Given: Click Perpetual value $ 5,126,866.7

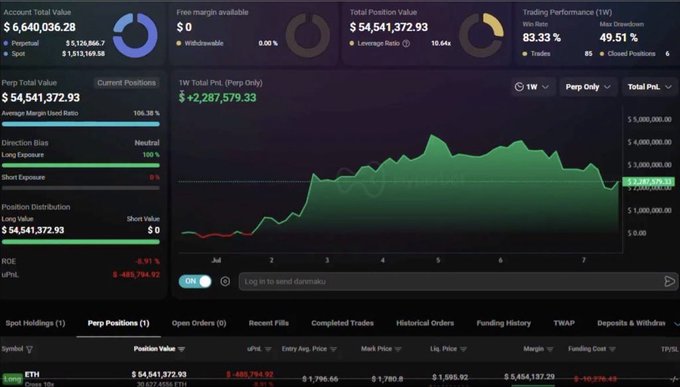Looking at the screenshot, I should (85, 43).
